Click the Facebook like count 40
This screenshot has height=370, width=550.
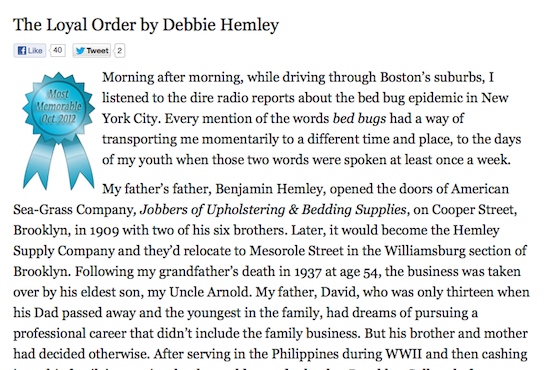pos(58,50)
